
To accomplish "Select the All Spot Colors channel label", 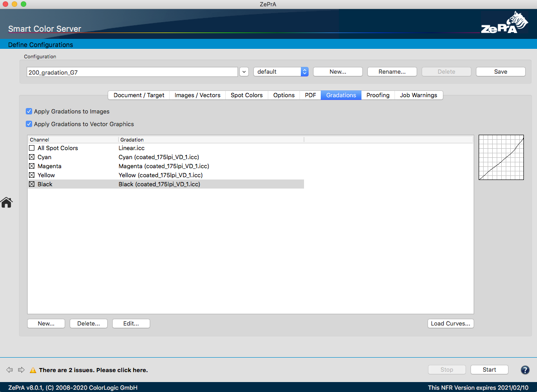I will coord(58,148).
